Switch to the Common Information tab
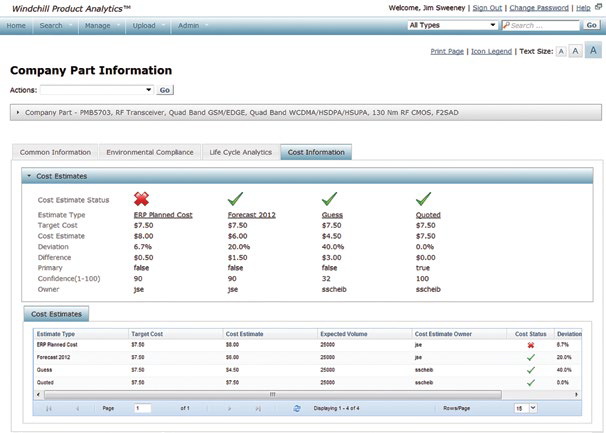Viewport: 606px width, 433px height. [x=55, y=152]
